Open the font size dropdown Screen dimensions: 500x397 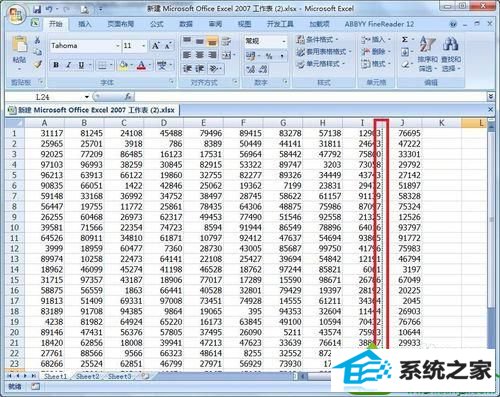[143, 46]
